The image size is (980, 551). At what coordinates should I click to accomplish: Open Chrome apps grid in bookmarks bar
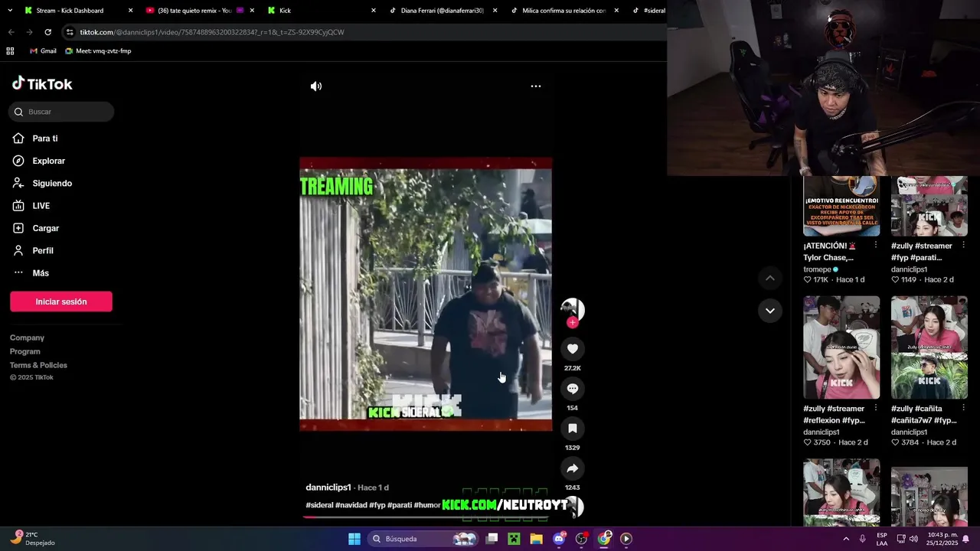click(10, 51)
